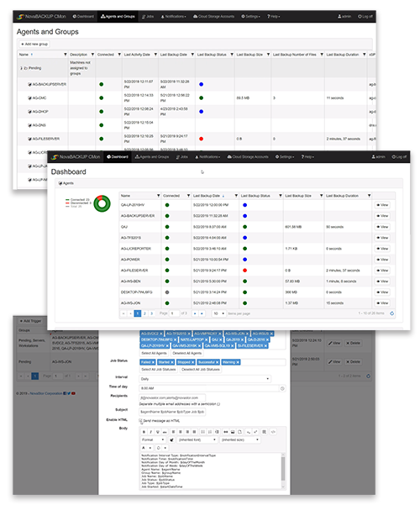Open the Interval dropdown set to Daily
This screenshot has height=505, width=420.
[205, 379]
